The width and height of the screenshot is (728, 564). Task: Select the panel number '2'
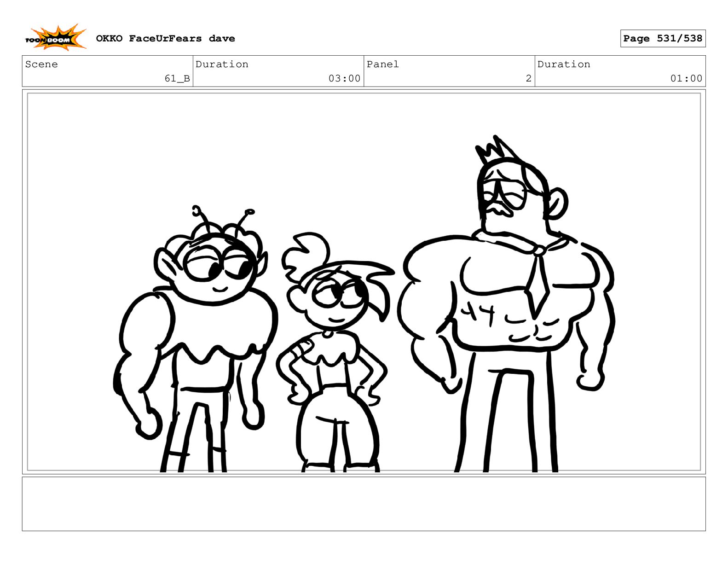(x=529, y=79)
